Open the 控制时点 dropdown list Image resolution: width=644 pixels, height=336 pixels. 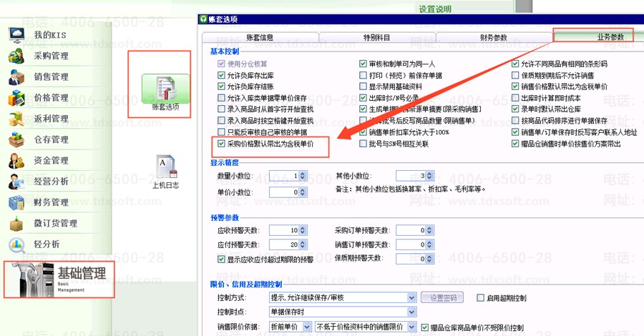(411, 312)
